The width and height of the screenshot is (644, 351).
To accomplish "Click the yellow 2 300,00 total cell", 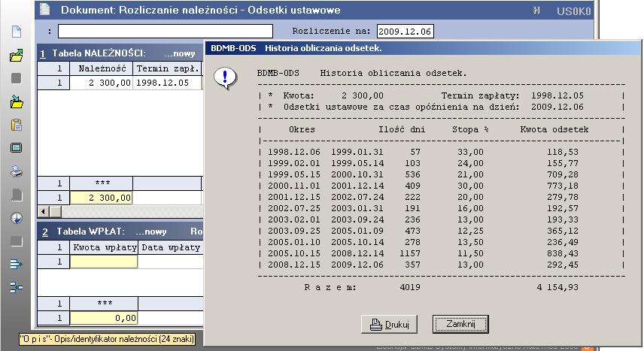I will tap(102, 198).
